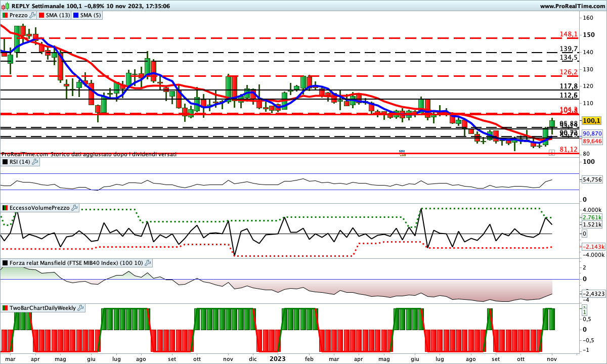The width and height of the screenshot is (607, 364).
Task: Click the red SMA value 89,646
Action: point(592,141)
